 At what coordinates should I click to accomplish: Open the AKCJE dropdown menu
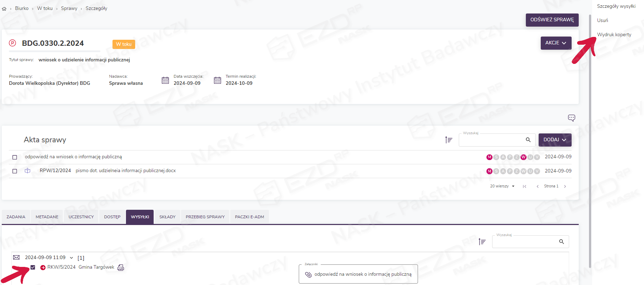556,43
